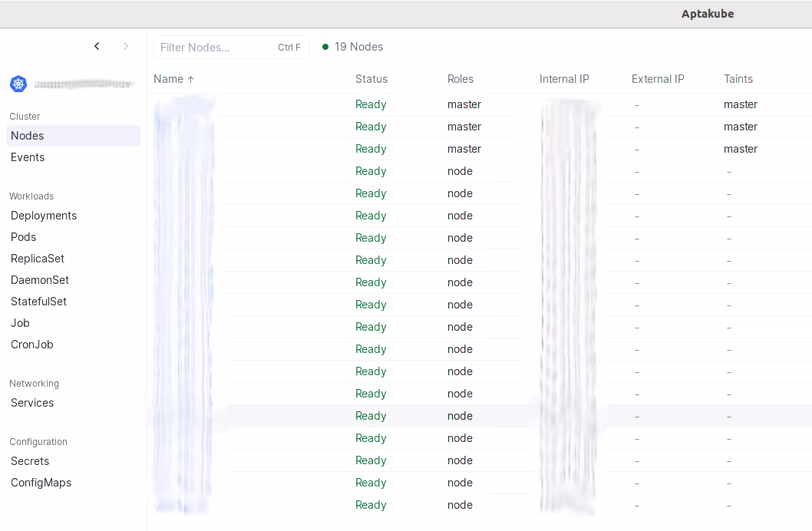Go to Deployments in Workloads
Screen dimensions: 812x531
[44, 216]
